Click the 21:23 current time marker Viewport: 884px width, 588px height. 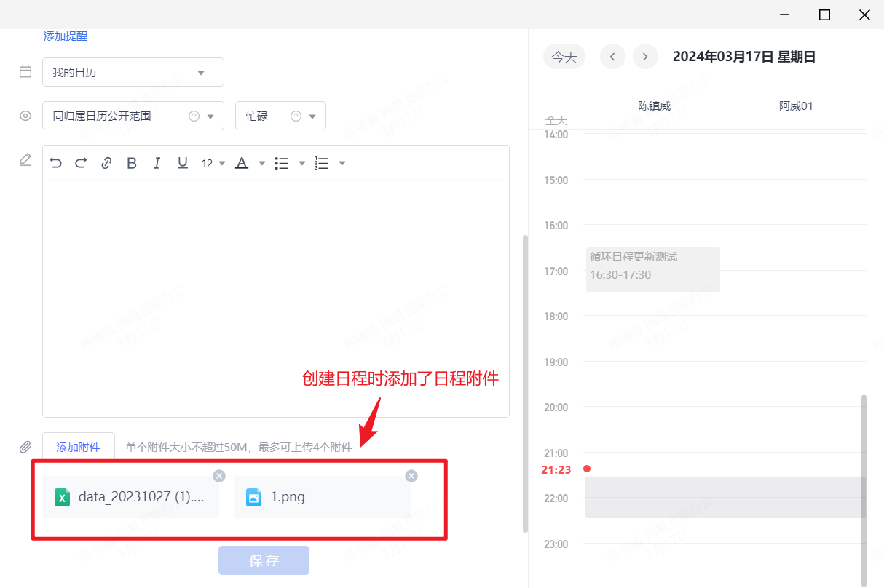556,470
